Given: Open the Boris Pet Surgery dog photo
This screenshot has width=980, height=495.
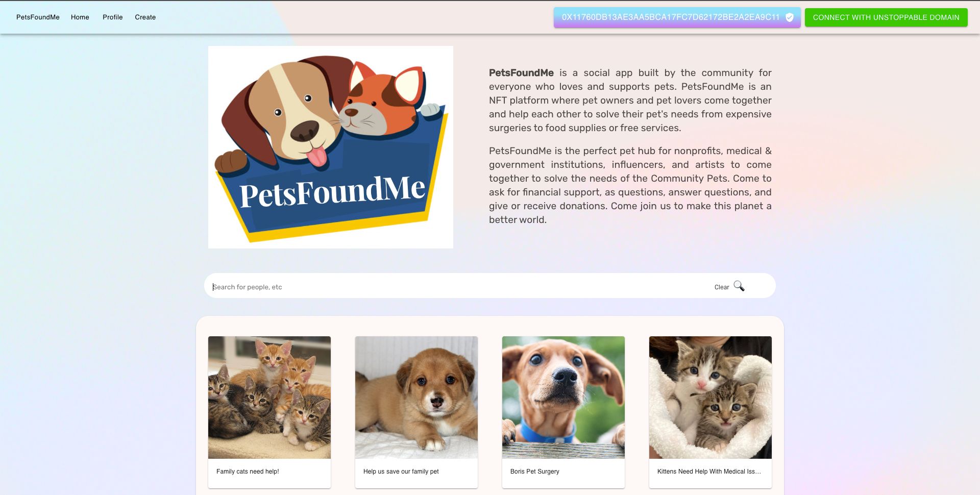Looking at the screenshot, I should click(x=563, y=398).
